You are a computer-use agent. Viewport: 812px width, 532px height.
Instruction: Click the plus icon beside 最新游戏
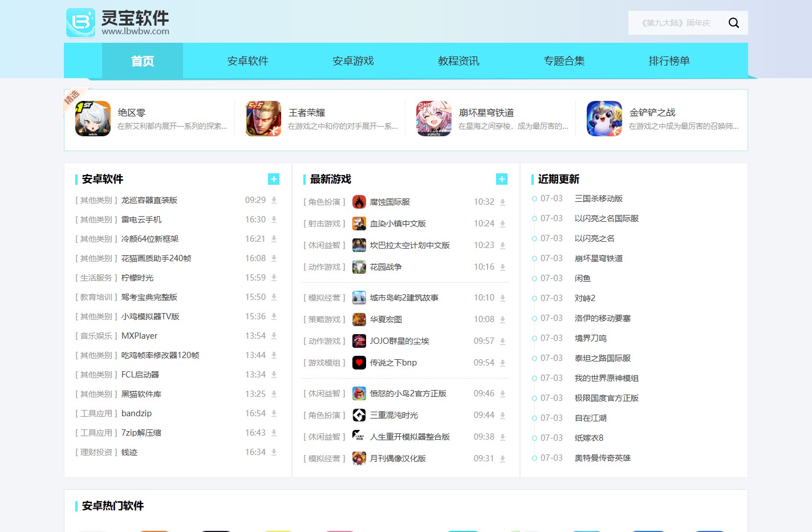pos(502,179)
